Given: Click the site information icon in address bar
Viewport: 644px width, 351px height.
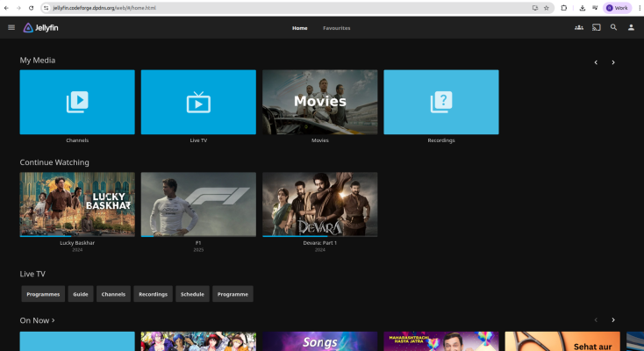Looking at the screenshot, I should [46, 8].
